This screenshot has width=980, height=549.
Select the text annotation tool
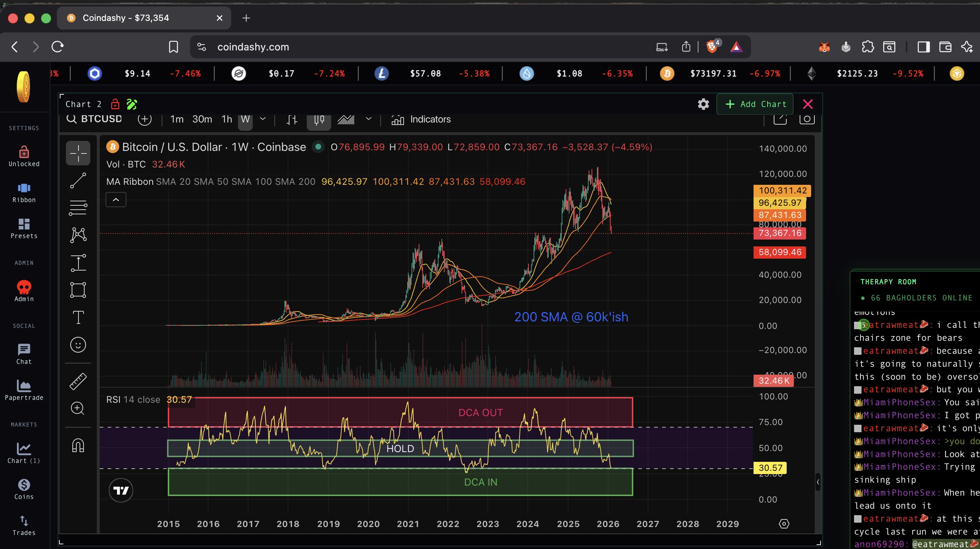[78, 317]
